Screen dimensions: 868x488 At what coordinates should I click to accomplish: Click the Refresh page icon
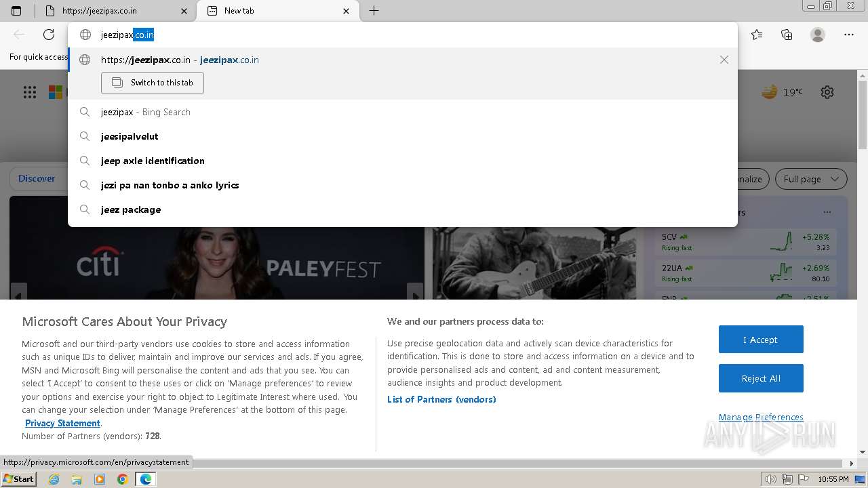coord(49,35)
